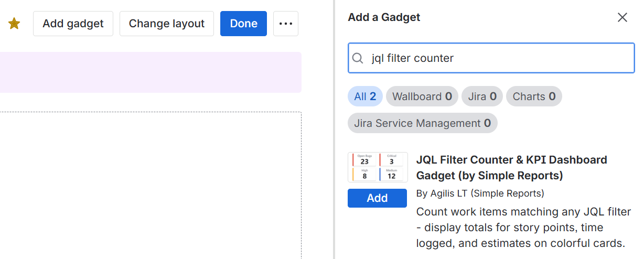Close the Add a Gadget panel
The image size is (644, 259).
click(x=622, y=17)
